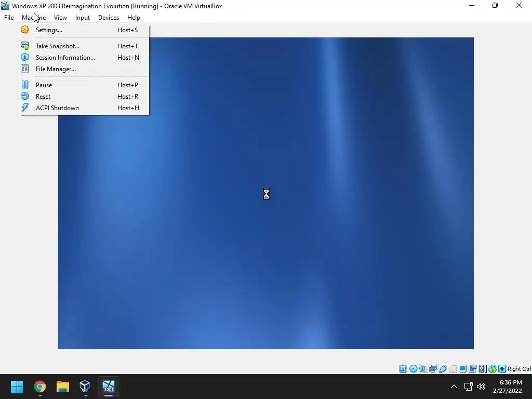Choose Take Snapshot menu entry

(x=85, y=46)
